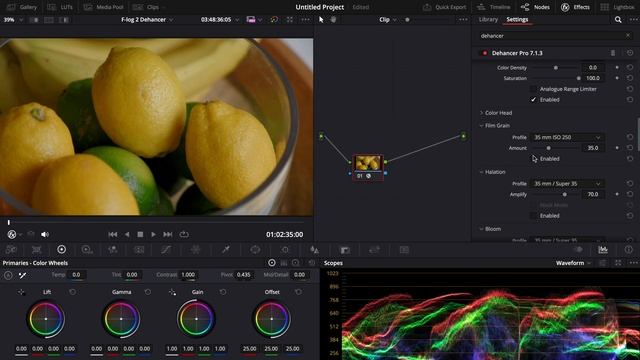The height and width of the screenshot is (360, 640).
Task: Adjust the Saturation slider
Action: (556, 78)
